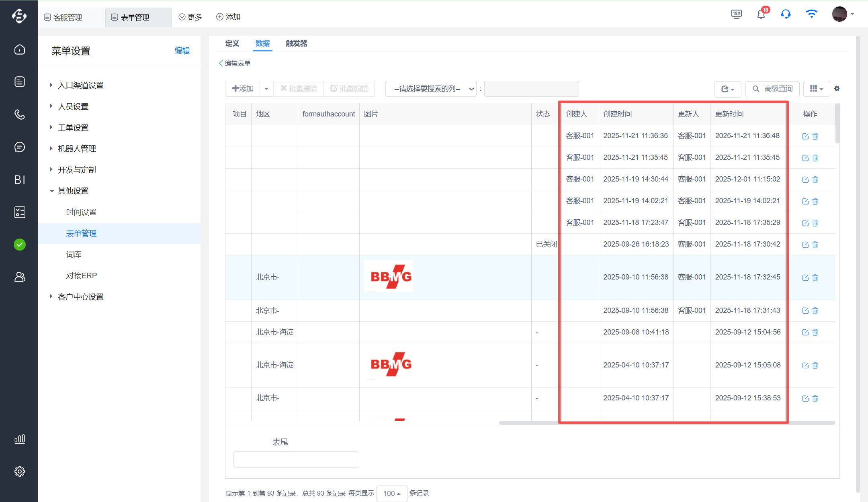The height and width of the screenshot is (502, 868).
Task: Open the search column select box
Action: point(430,89)
